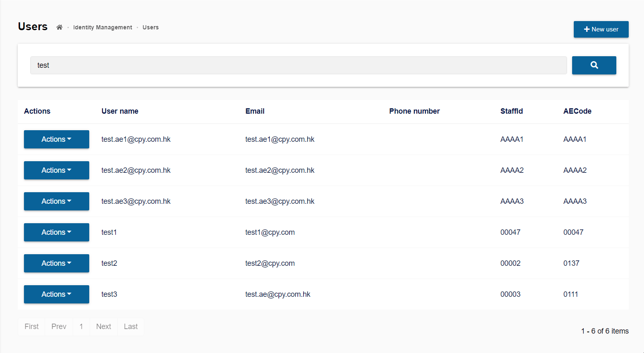Click the magnifying glass search button
Image resolution: width=644 pixels, height=353 pixels.
click(594, 65)
